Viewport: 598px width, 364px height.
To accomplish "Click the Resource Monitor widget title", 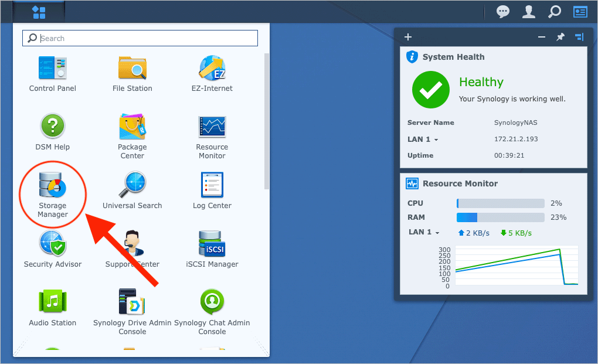I will coord(460,183).
